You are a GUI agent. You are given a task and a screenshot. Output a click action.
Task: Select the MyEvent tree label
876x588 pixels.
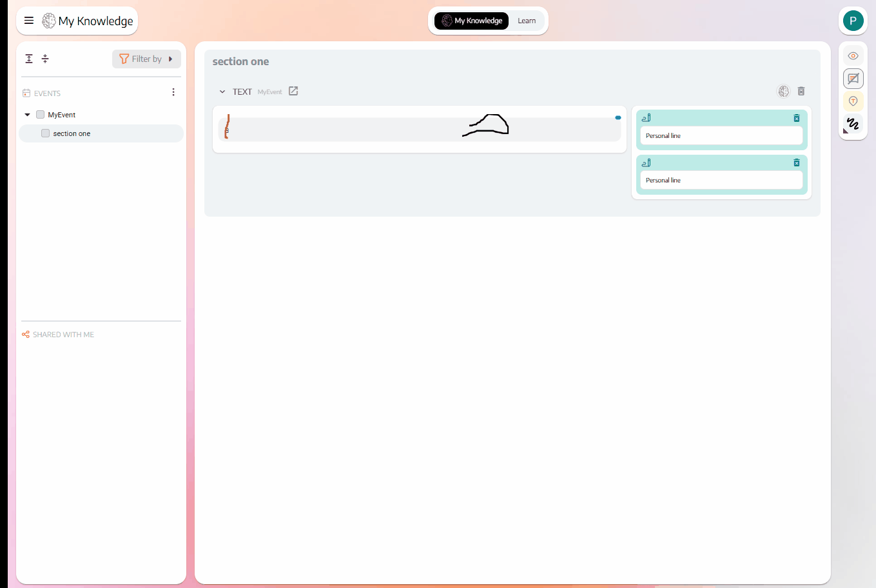[x=62, y=115]
